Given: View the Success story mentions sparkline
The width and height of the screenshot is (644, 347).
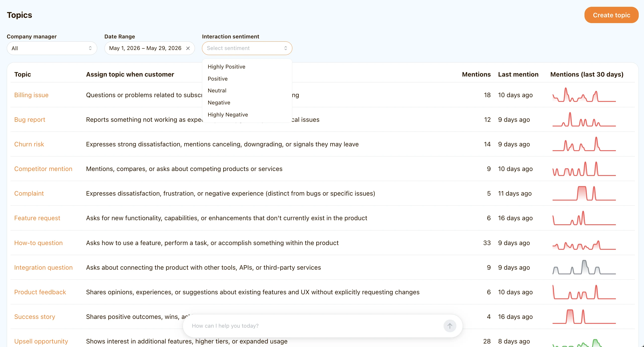Looking at the screenshot, I should [x=584, y=316].
